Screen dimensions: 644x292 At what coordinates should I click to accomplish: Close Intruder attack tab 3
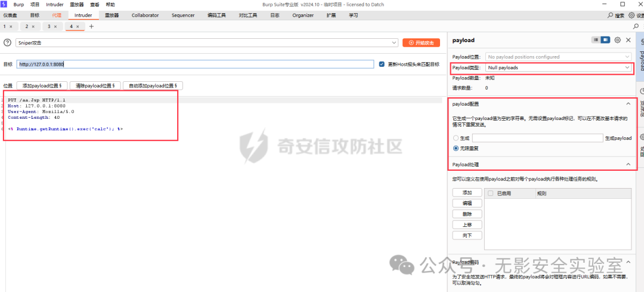click(x=55, y=26)
